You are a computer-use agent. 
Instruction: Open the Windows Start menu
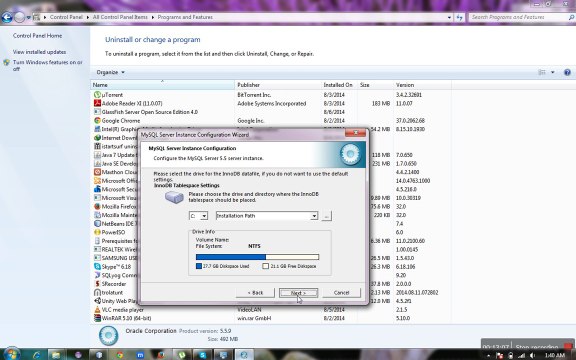pyautogui.click(x=11, y=354)
